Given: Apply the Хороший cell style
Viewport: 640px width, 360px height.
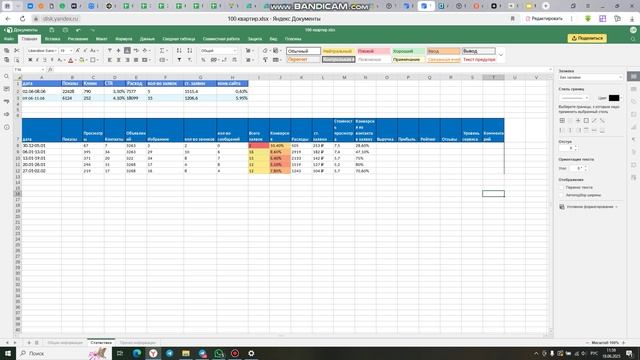Looking at the screenshot, I should click(x=408, y=51).
